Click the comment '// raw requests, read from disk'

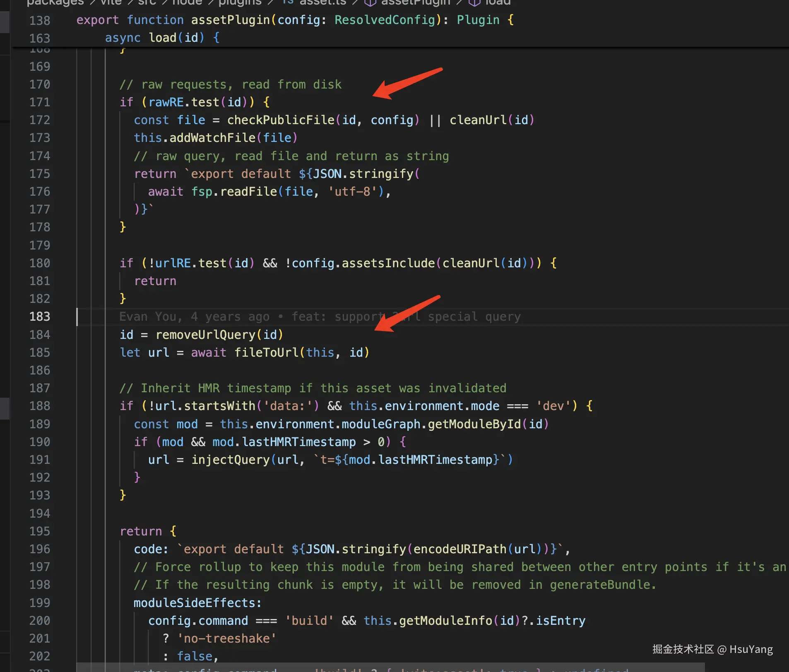pos(231,84)
